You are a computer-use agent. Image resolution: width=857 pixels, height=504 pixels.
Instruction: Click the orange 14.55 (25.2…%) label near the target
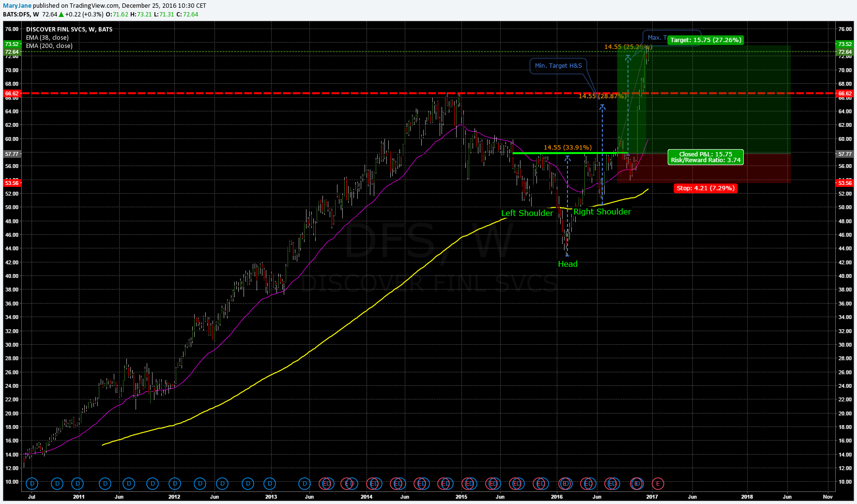(x=628, y=47)
